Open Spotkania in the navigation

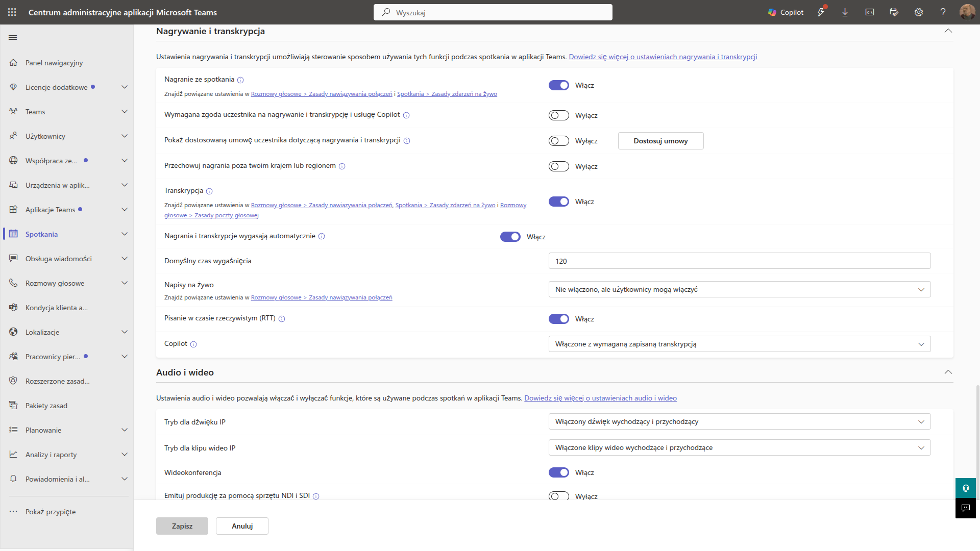coord(68,234)
